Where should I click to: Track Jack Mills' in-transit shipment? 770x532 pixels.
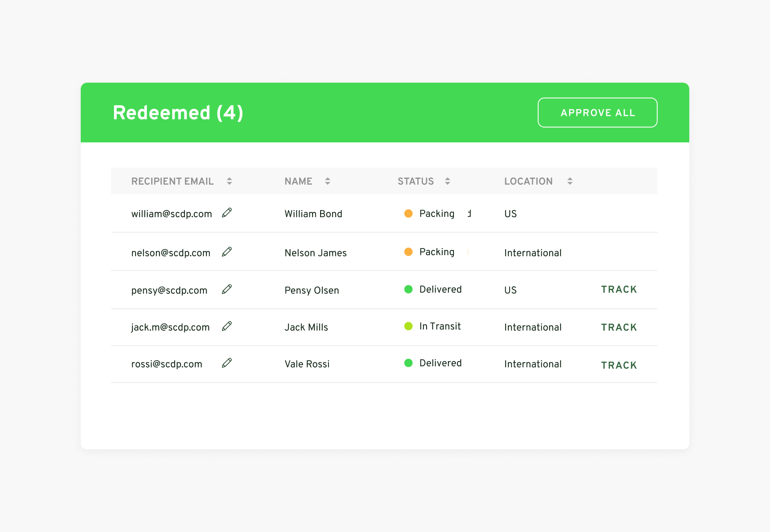[619, 328]
